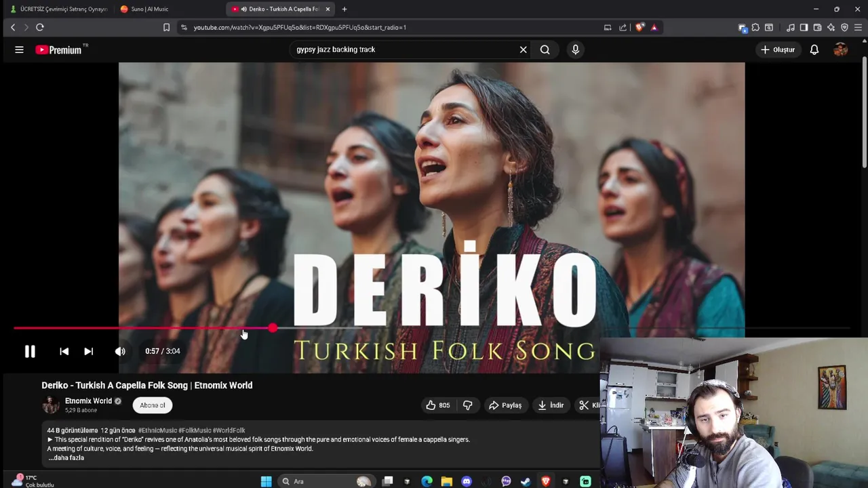Open Brave VPN shield icon
The height and width of the screenshot is (488, 868).
pos(844,27)
